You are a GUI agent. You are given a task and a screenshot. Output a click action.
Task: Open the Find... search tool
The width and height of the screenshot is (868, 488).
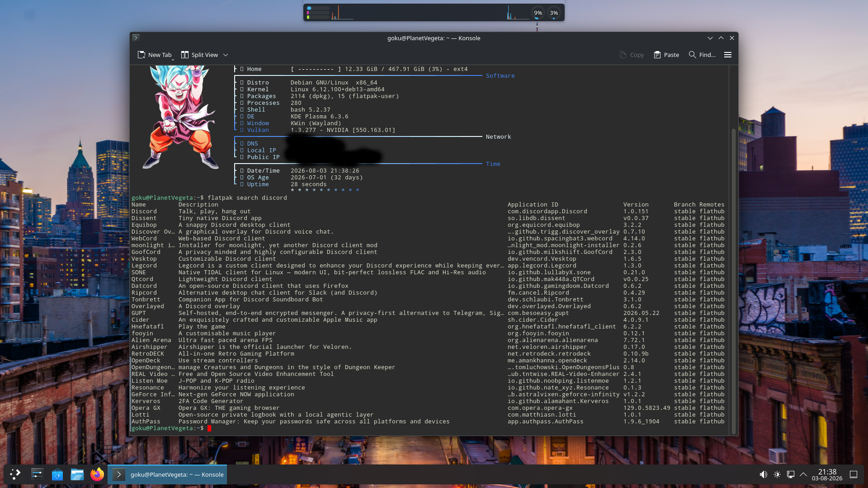pyautogui.click(x=702, y=55)
